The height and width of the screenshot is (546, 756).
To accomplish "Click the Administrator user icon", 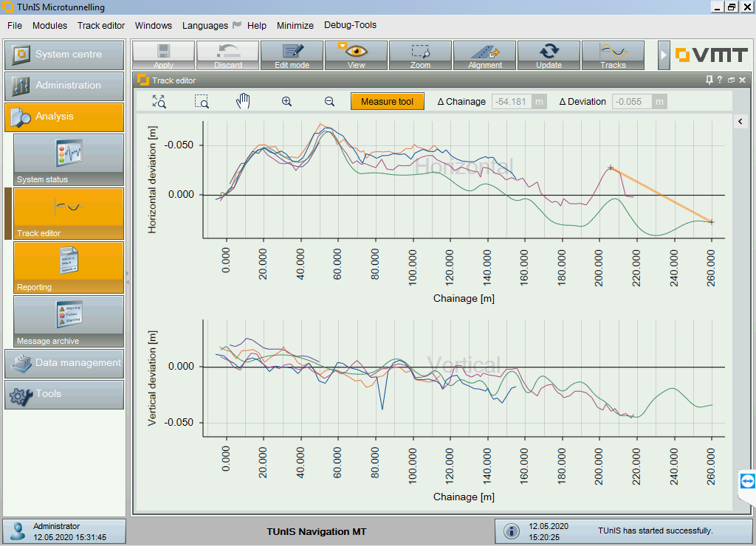I will (x=18, y=531).
